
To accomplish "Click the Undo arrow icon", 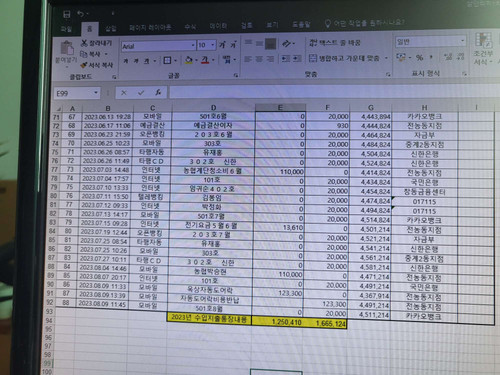I will pyautogui.click(x=81, y=14).
